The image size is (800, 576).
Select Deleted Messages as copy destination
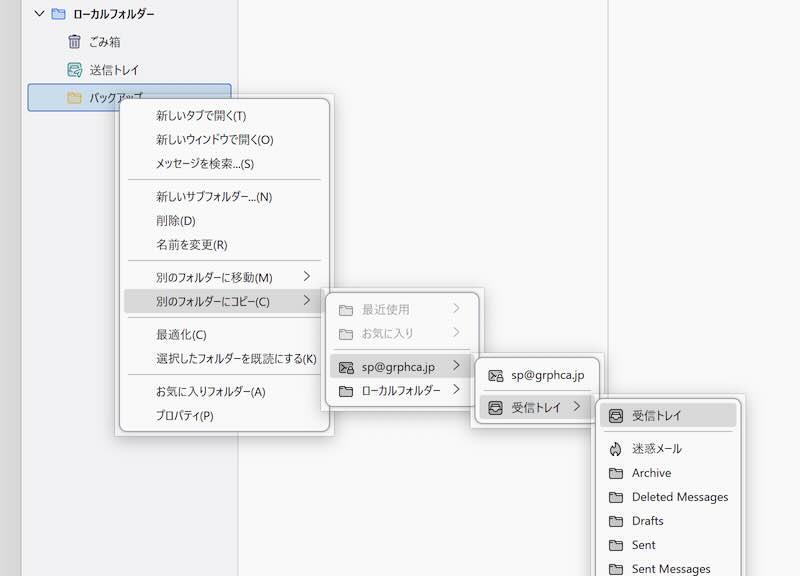679,497
